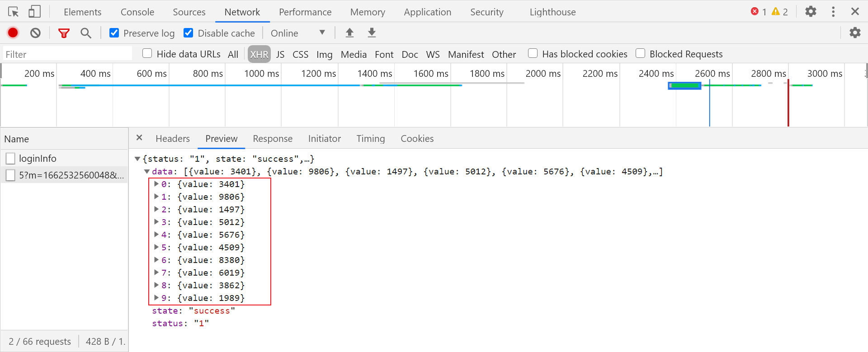Activate the inspect element picker icon
The image size is (868, 352).
[14, 12]
